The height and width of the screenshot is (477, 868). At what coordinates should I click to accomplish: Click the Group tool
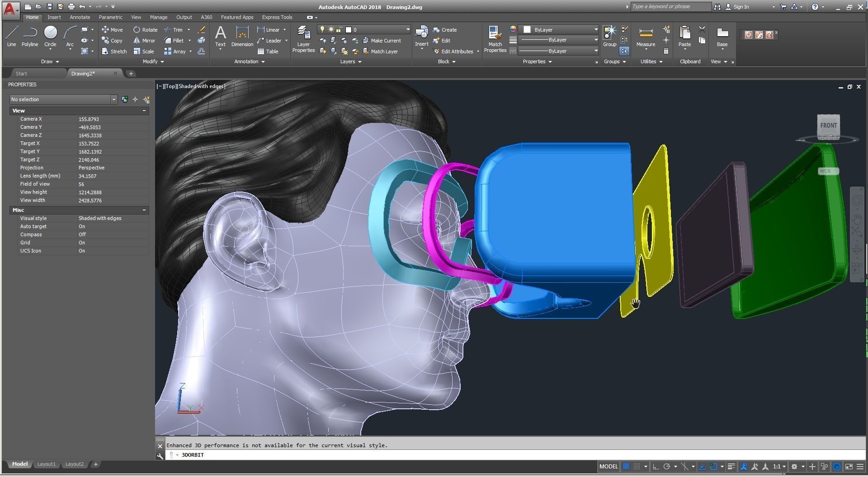(x=609, y=36)
